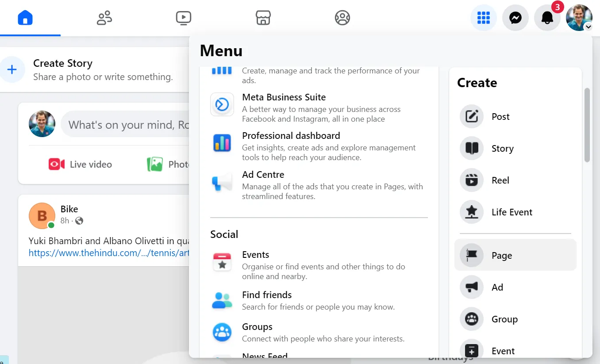
Task: Open Ad Centre
Action: click(x=263, y=174)
